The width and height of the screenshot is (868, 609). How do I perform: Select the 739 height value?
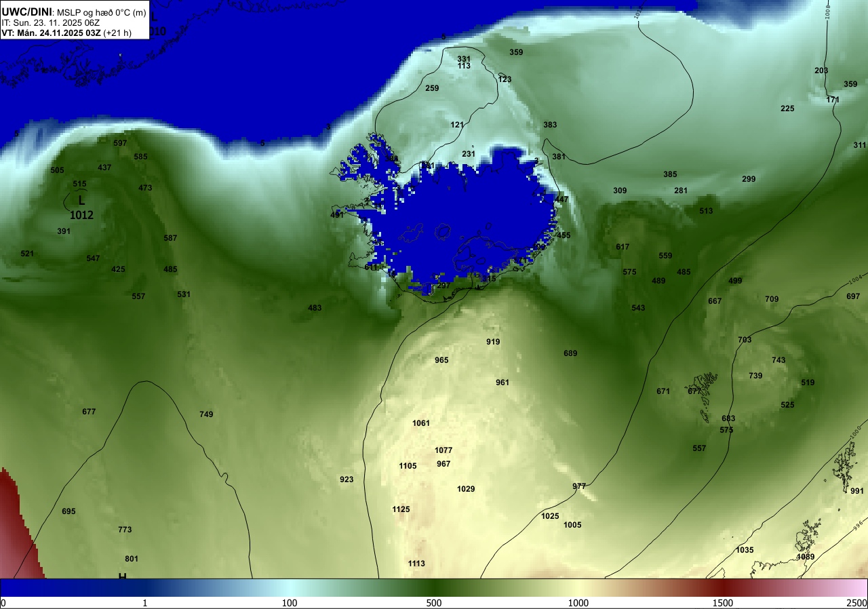pyautogui.click(x=755, y=376)
